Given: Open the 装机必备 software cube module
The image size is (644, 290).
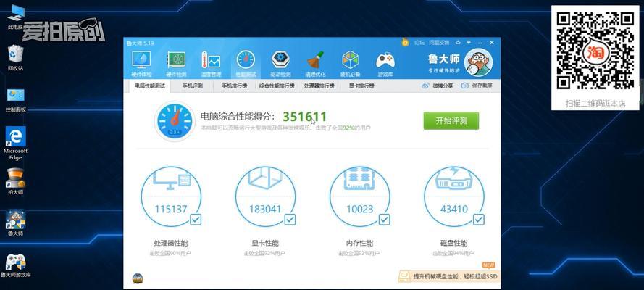Looking at the screenshot, I should (351, 64).
